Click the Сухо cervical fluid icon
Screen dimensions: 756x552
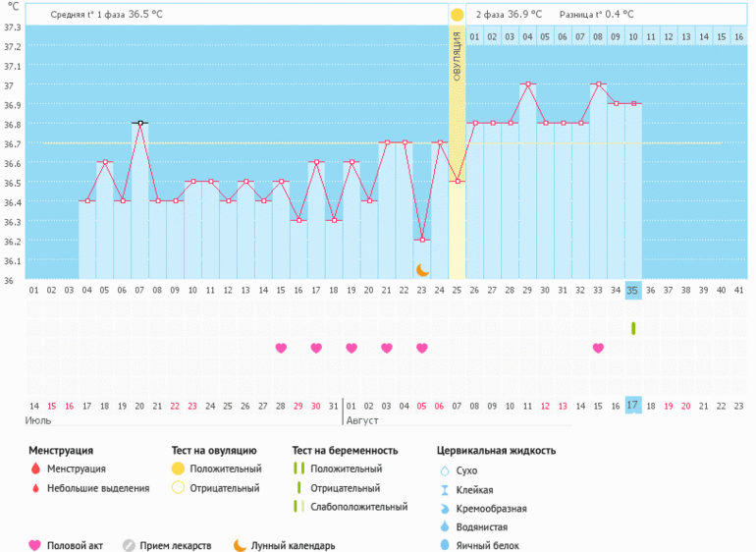[x=444, y=470]
